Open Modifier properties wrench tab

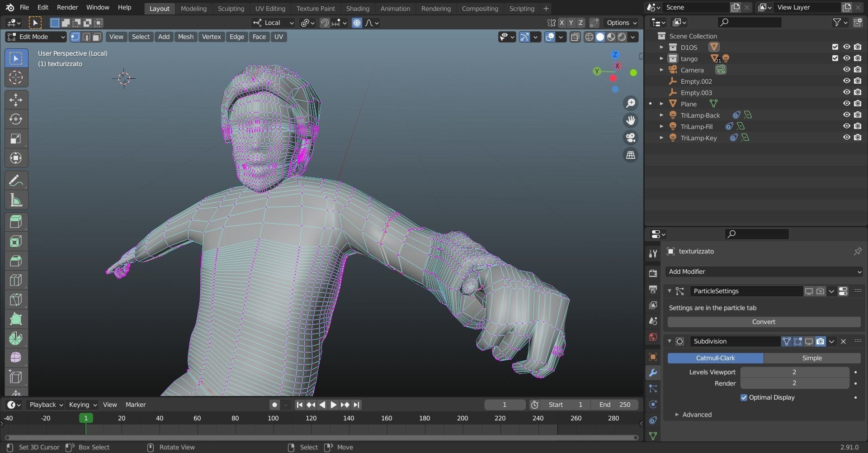click(x=653, y=373)
